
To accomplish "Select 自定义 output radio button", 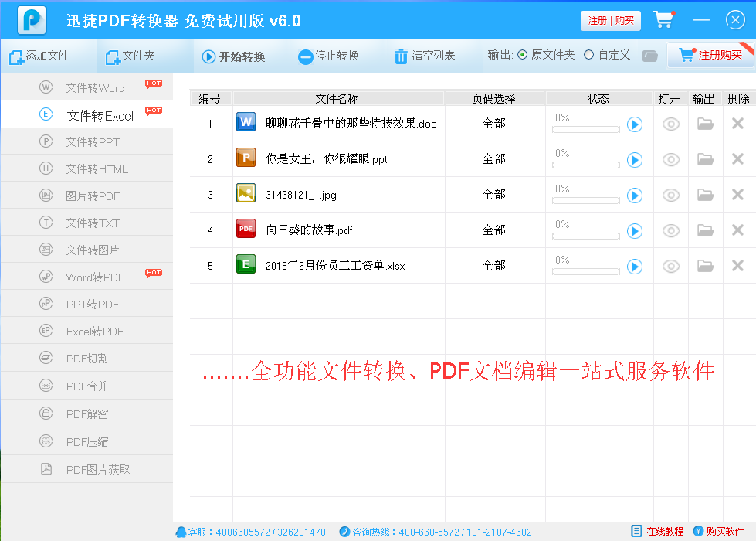I will tap(588, 55).
